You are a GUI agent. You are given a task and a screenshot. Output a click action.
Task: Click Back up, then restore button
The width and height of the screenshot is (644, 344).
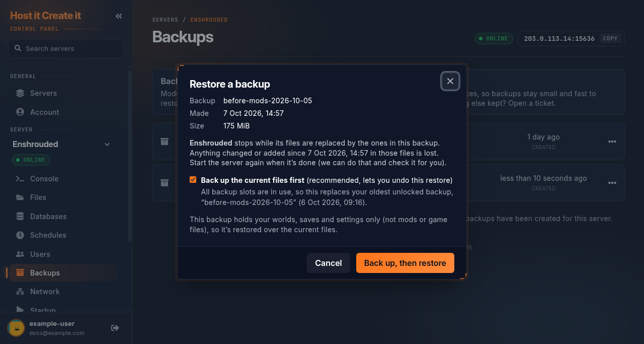(x=405, y=263)
